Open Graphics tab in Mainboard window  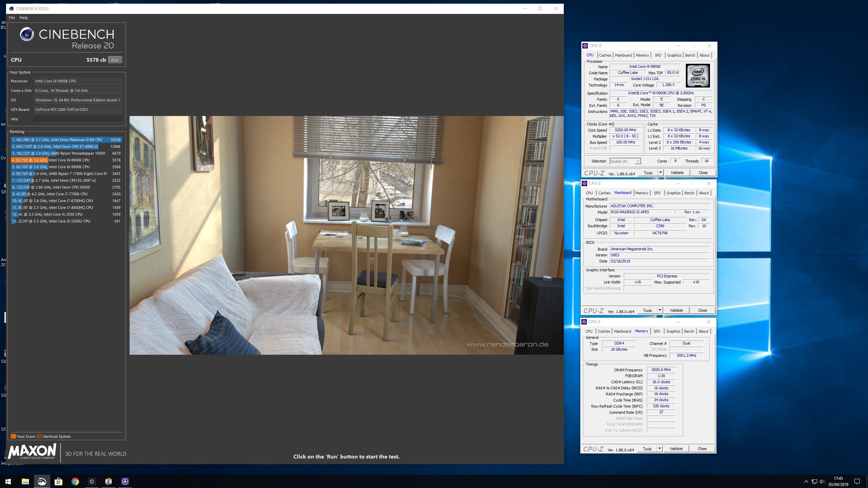[673, 193]
